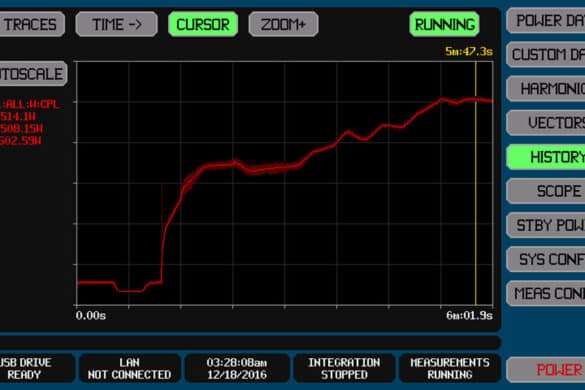Open the CUSTOM DATA screen
The height and width of the screenshot is (390, 585).
[x=546, y=55]
